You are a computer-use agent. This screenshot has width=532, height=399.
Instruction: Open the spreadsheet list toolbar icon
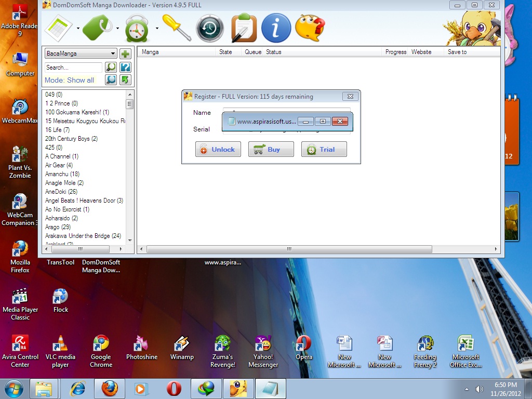(x=58, y=28)
